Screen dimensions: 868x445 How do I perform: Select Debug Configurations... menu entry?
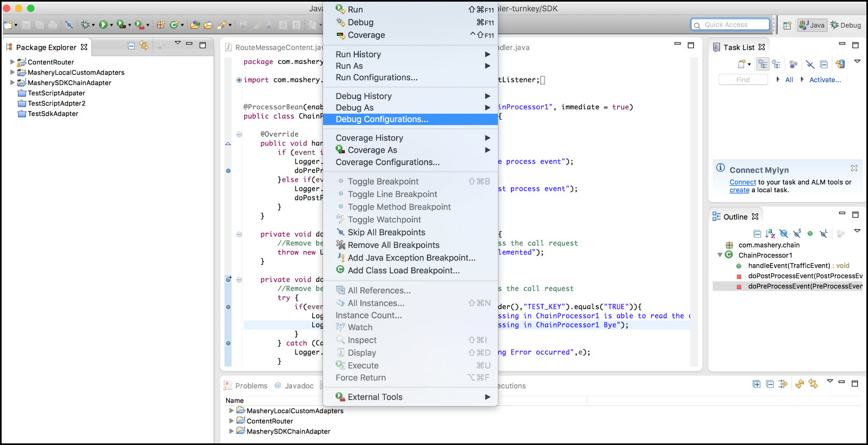pos(382,120)
